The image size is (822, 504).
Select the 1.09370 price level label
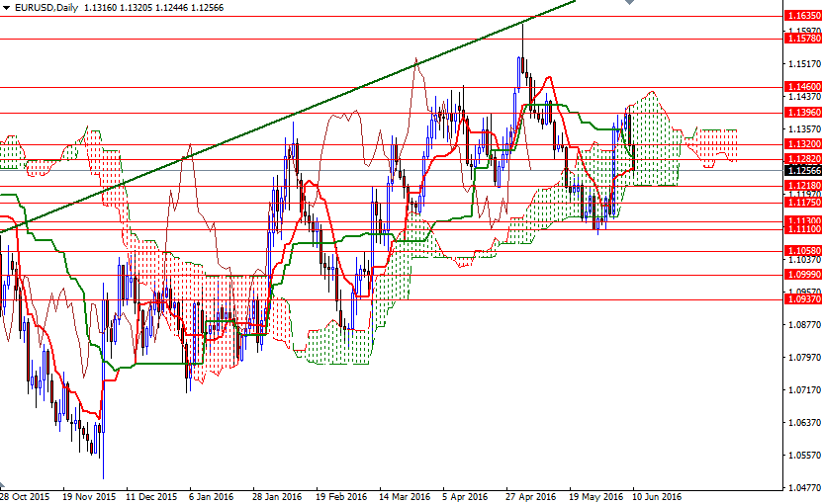pos(801,299)
